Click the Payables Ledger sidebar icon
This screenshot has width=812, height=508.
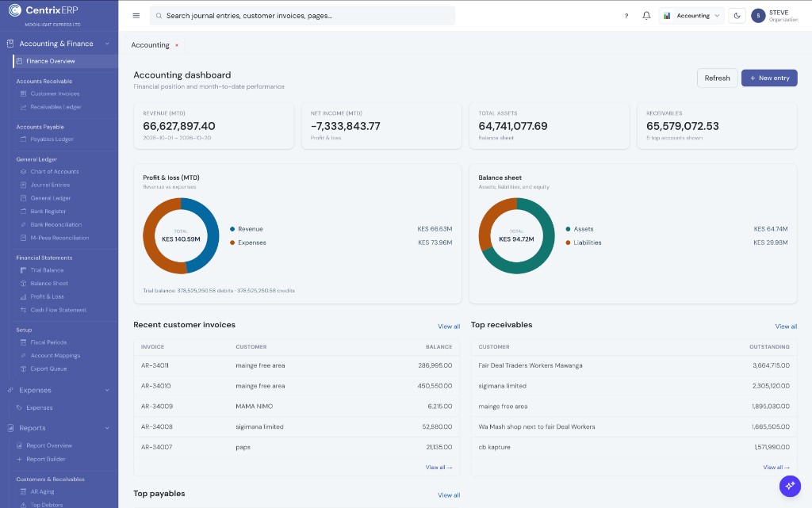tap(23, 139)
